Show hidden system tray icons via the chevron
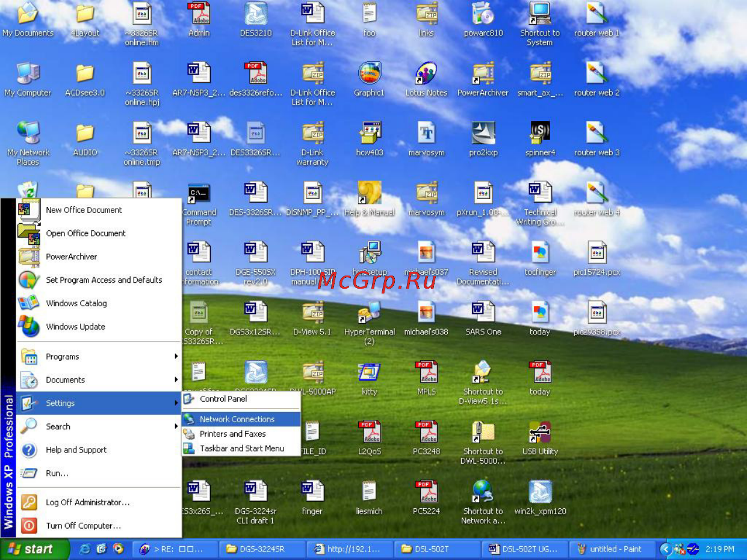 click(x=665, y=549)
